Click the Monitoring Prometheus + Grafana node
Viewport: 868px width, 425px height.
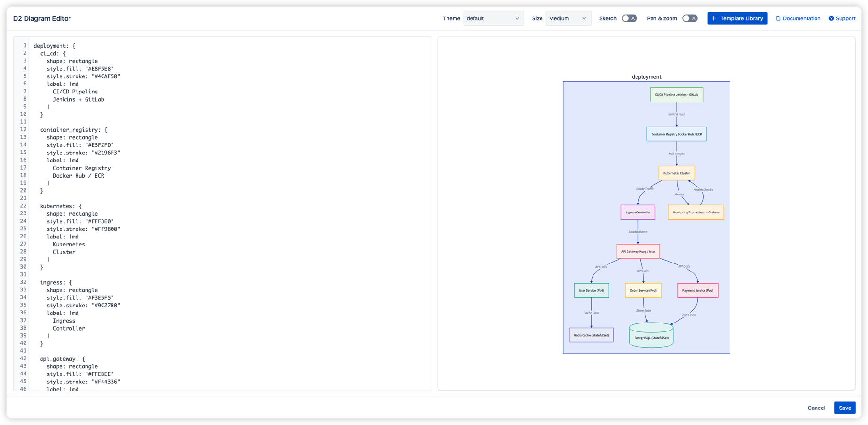pos(696,212)
